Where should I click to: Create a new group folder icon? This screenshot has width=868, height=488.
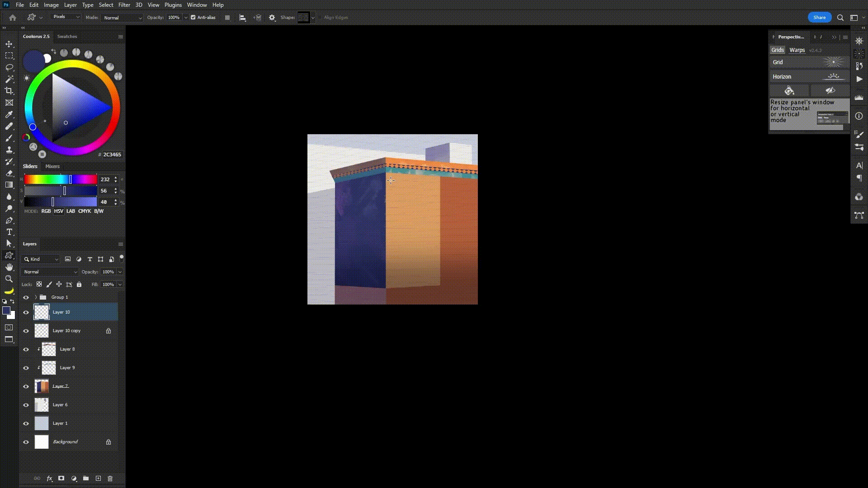point(86,479)
